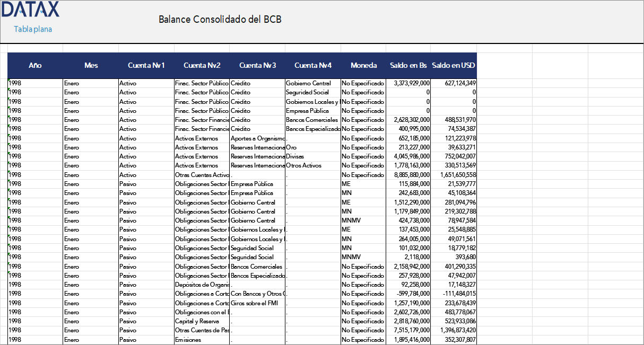644x345 pixels.
Task: Select the Cuenta Nv2 column header
Action: tap(202, 65)
